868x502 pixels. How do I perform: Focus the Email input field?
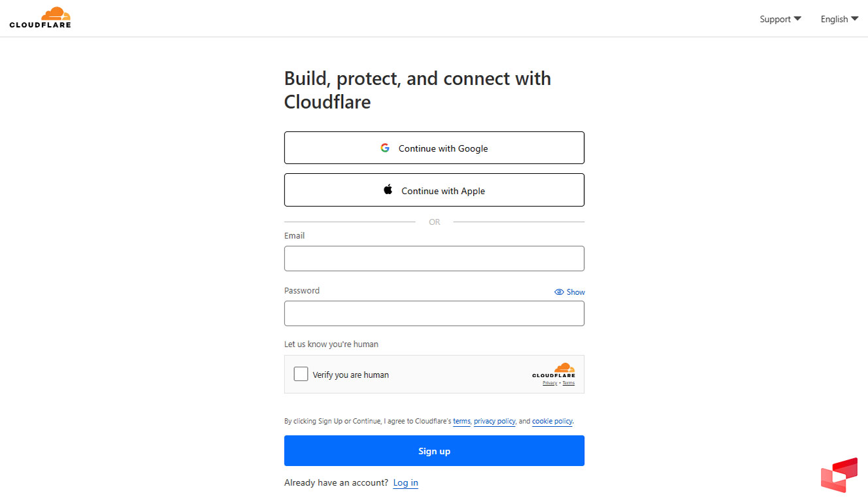click(x=434, y=258)
